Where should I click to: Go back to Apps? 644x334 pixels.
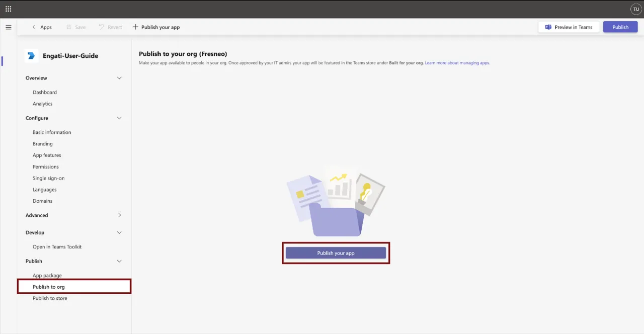42,27
